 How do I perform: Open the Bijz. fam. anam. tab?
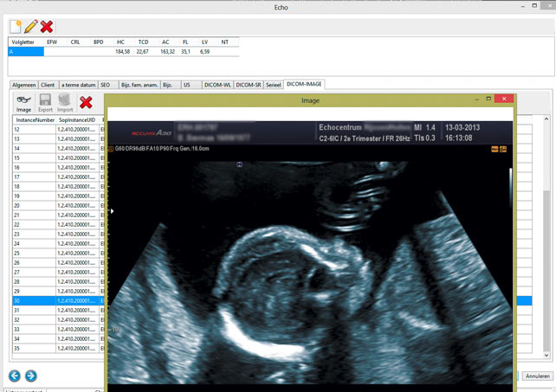(x=139, y=85)
